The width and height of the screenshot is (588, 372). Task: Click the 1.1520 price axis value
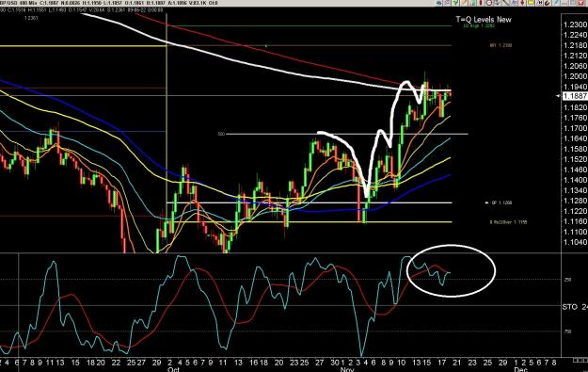click(575, 159)
